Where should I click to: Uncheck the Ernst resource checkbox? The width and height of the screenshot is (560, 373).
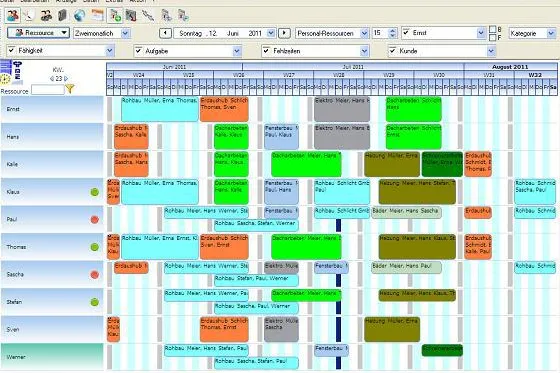tap(406, 33)
